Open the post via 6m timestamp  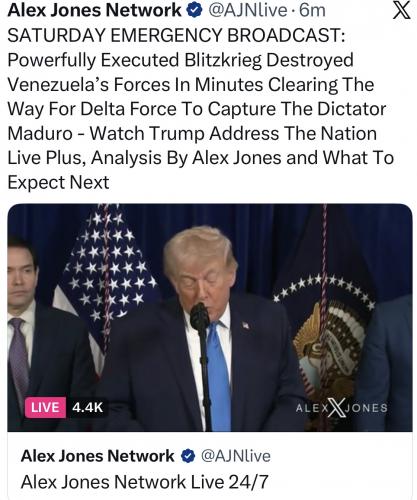(x=312, y=10)
